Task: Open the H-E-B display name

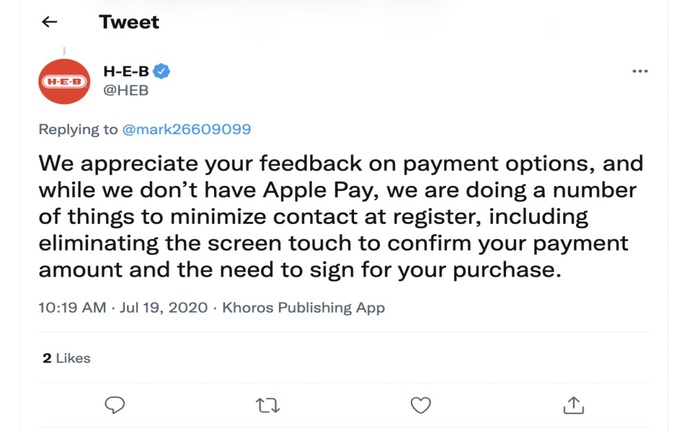Action: [x=126, y=71]
